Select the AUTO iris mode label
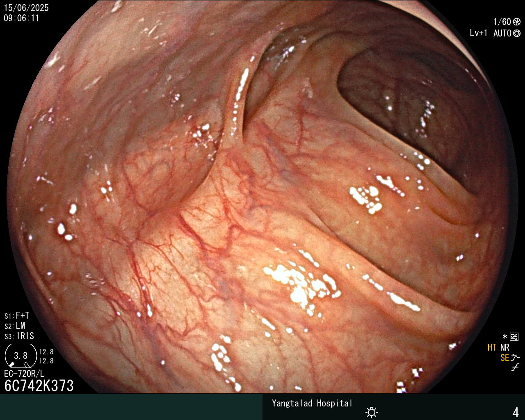Image resolution: width=525 pixels, height=420 pixels. [x=502, y=33]
